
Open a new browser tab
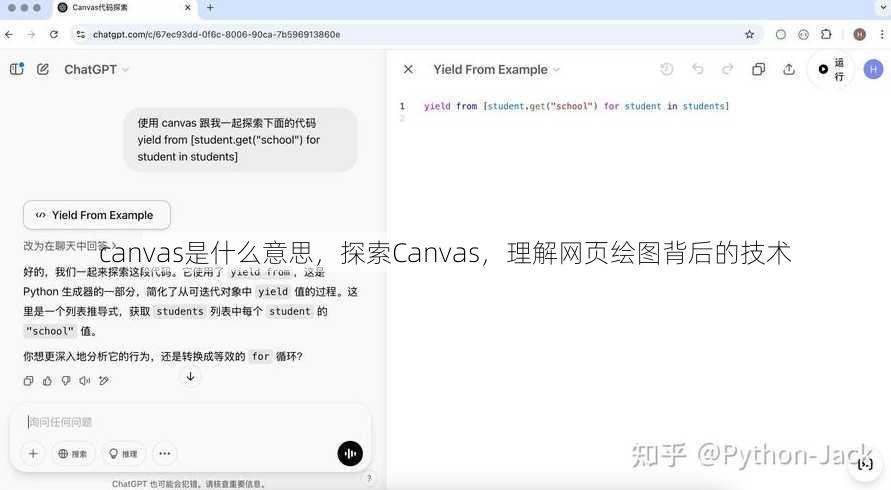210,8
